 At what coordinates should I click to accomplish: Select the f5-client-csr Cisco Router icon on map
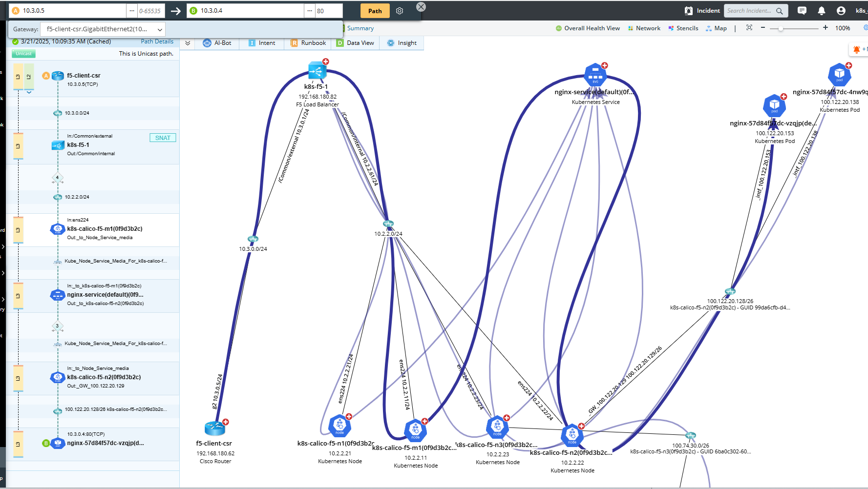(x=215, y=428)
